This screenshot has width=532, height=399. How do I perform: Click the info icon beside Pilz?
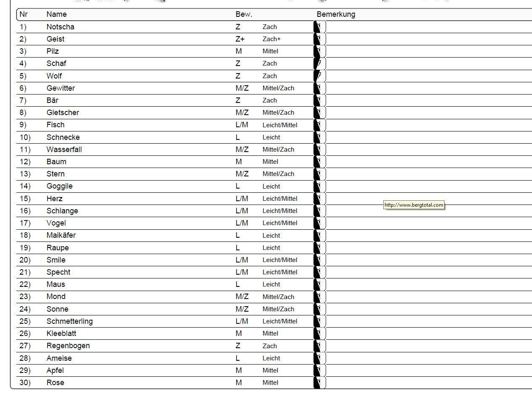tap(320, 51)
